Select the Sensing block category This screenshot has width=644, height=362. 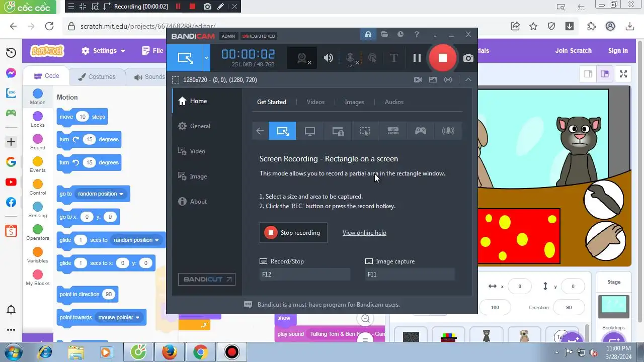coord(38,210)
